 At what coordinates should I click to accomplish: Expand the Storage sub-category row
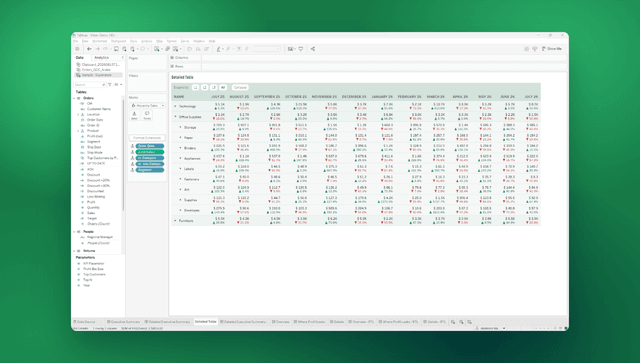click(180, 127)
